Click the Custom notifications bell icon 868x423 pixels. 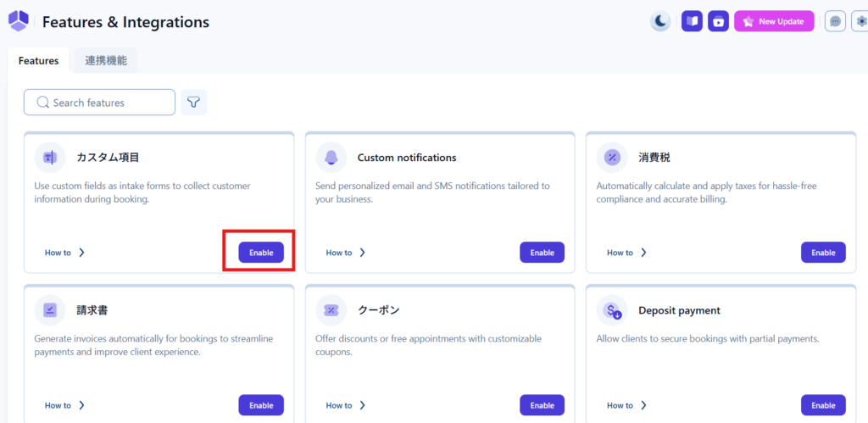click(x=331, y=158)
